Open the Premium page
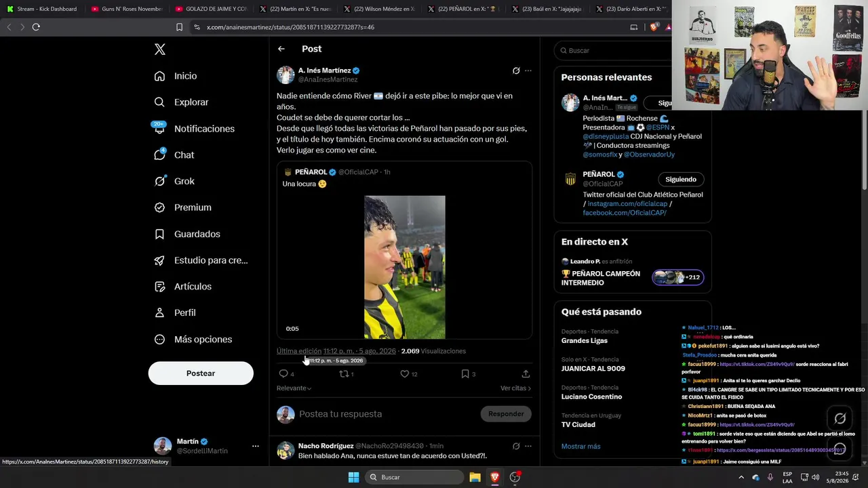 (x=182, y=207)
